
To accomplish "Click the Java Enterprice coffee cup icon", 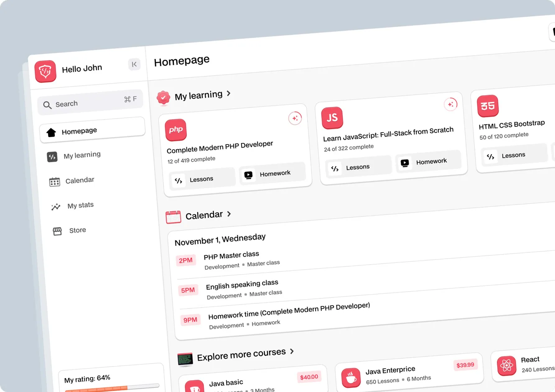I will 351,378.
